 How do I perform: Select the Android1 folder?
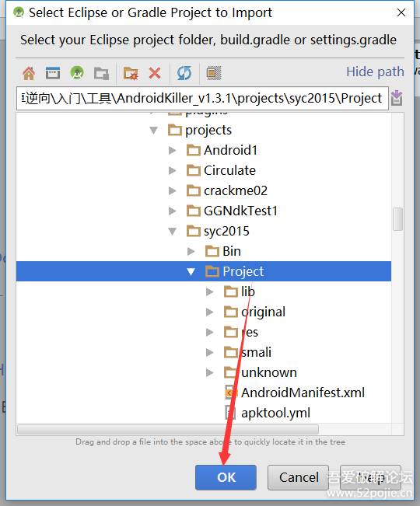[x=222, y=150]
